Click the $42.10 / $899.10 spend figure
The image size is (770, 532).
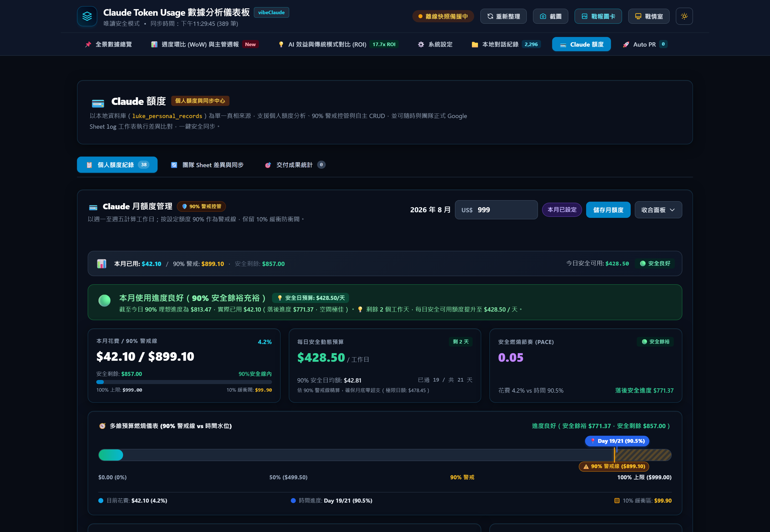pyautogui.click(x=145, y=356)
